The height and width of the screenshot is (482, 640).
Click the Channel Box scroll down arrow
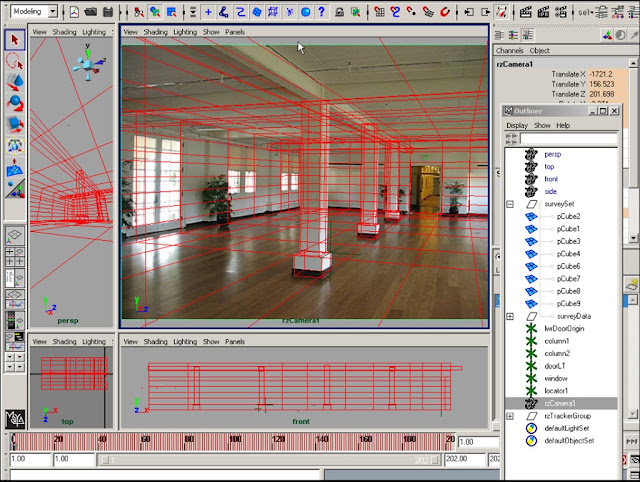pyautogui.click(x=633, y=238)
